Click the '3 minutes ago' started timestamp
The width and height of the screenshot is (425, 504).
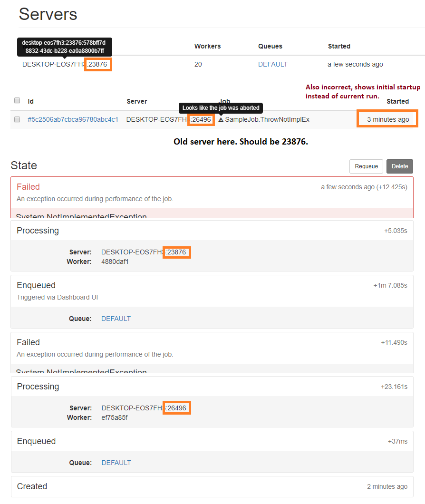tap(387, 119)
